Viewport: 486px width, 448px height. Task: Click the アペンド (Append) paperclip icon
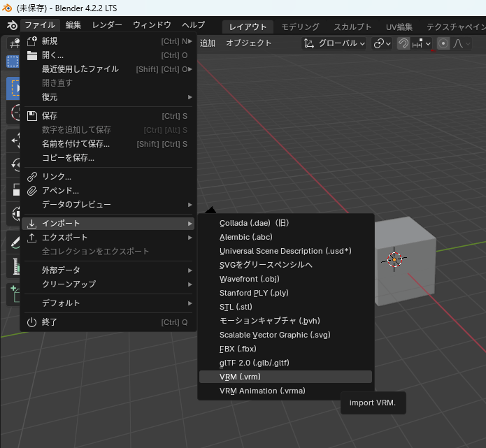[x=31, y=191]
